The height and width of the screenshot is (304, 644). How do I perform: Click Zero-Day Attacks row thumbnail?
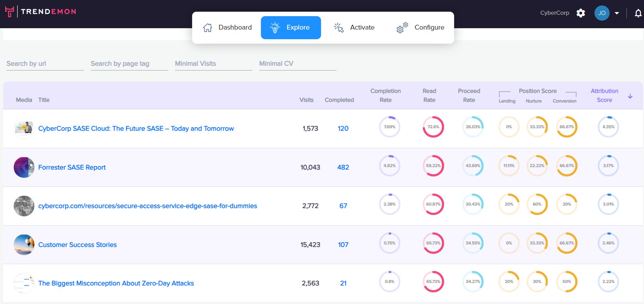(24, 283)
